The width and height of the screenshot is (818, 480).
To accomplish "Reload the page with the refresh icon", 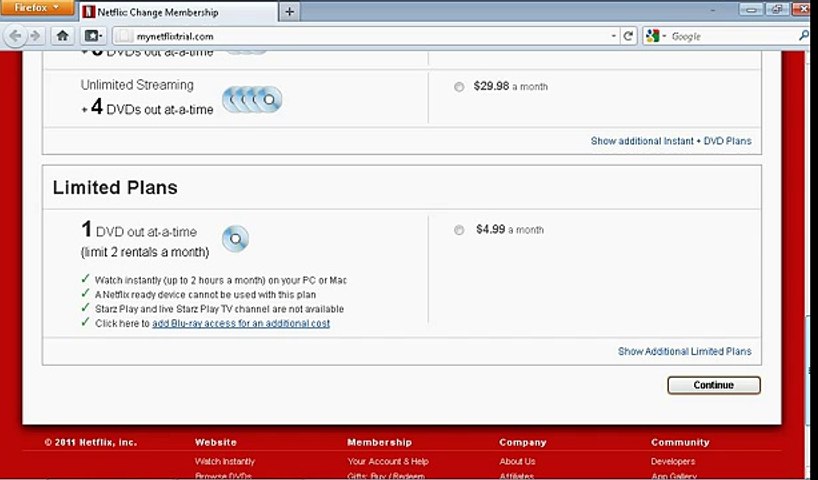I will (x=629, y=36).
